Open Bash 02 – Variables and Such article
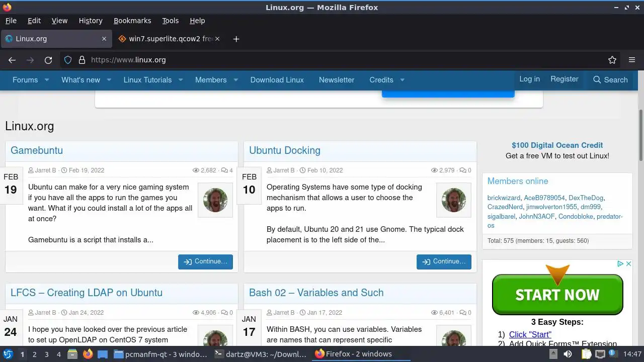 click(316, 293)
